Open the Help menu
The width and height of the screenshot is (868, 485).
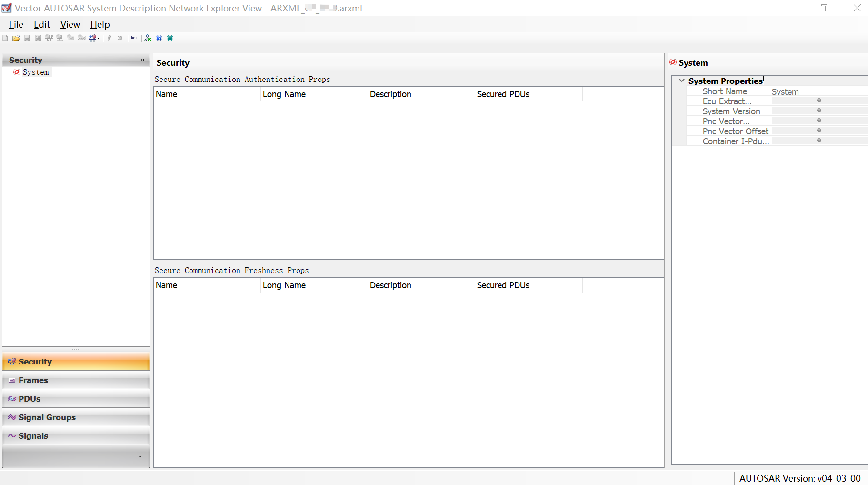click(x=100, y=24)
